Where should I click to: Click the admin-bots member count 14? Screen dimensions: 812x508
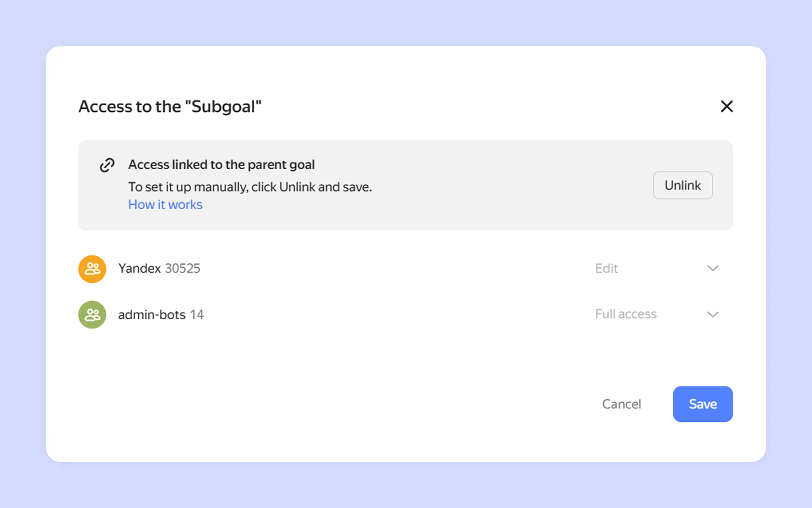[197, 315]
